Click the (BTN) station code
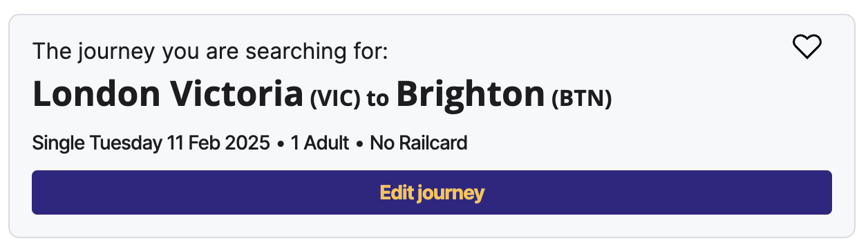 581,98
